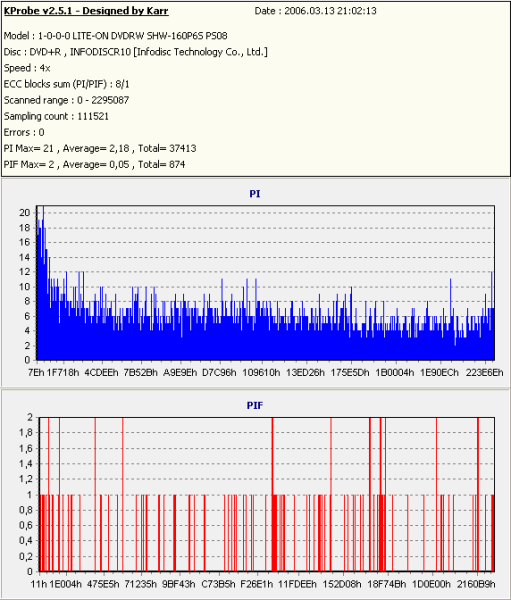Click the 2160B9h label on PIF axis

(477, 584)
